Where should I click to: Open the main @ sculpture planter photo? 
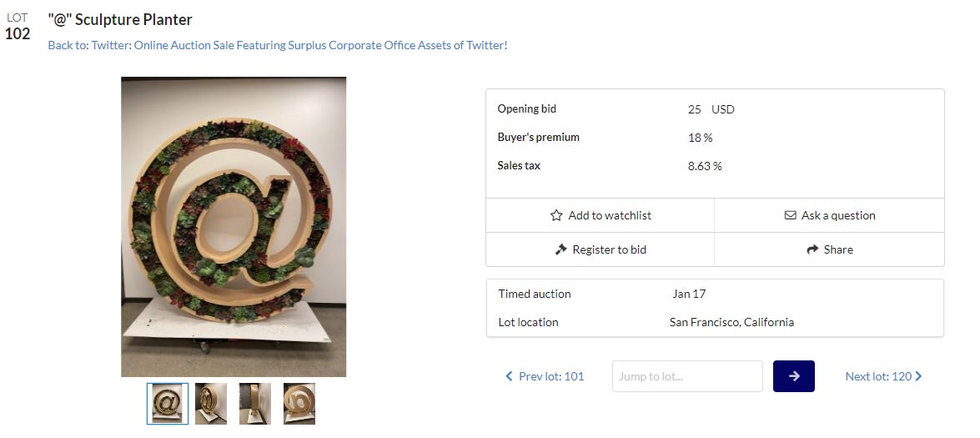(234, 227)
